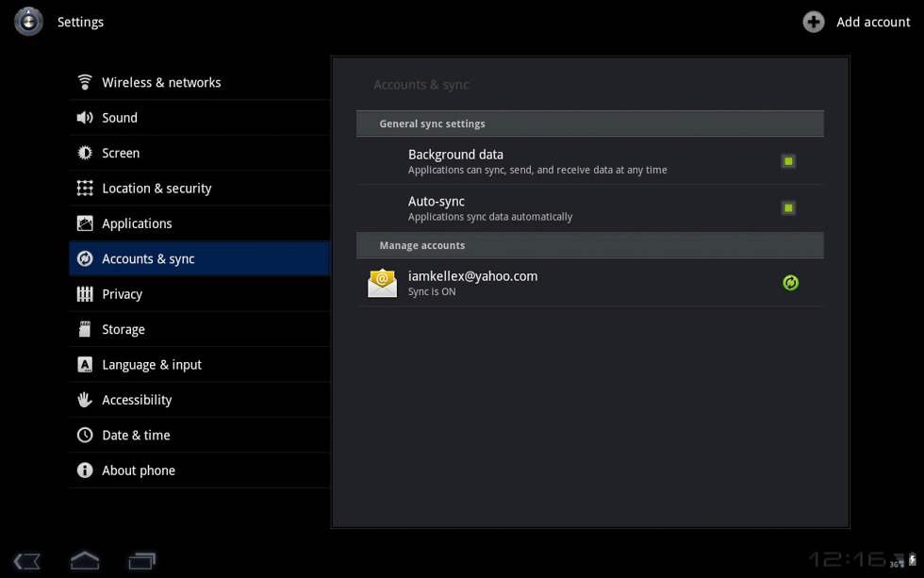Tap the Add account button

(856, 22)
